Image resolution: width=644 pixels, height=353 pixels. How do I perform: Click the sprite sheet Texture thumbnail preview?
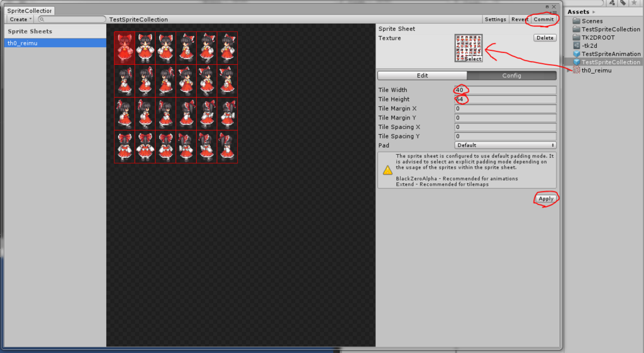click(x=469, y=48)
